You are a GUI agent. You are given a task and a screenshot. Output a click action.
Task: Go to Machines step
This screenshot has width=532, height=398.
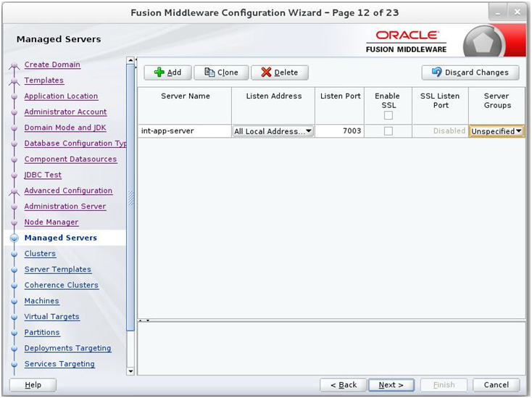click(x=42, y=301)
